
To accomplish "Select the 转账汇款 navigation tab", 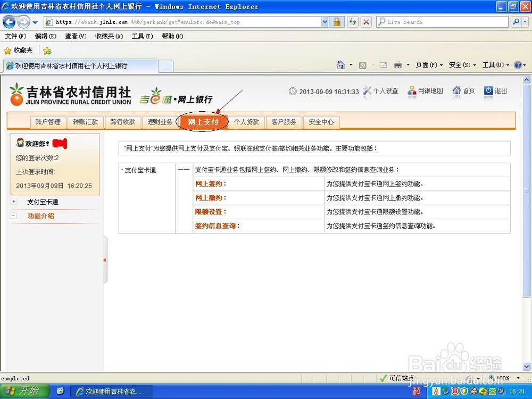I will (85, 122).
